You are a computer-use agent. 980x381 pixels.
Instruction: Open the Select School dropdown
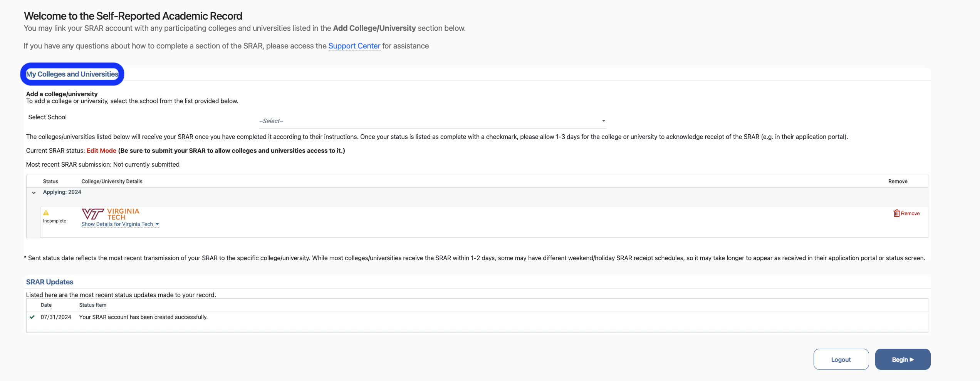tap(431, 121)
